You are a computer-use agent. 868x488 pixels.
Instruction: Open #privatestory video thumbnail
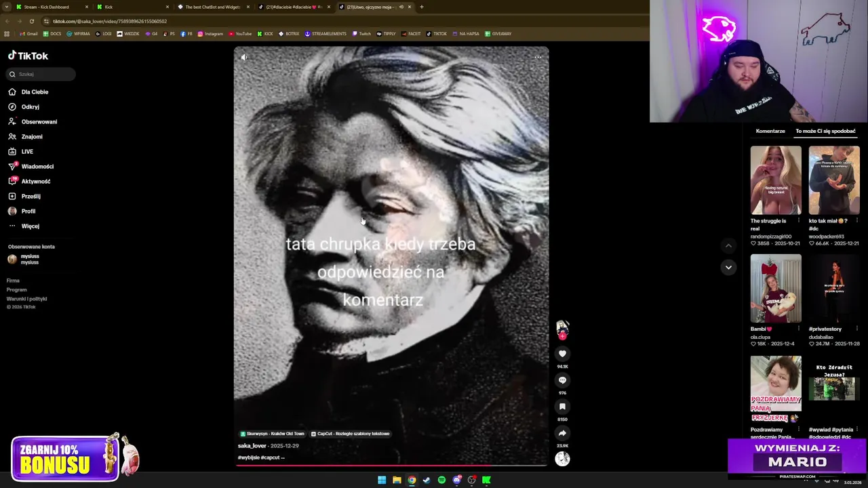coord(834,288)
